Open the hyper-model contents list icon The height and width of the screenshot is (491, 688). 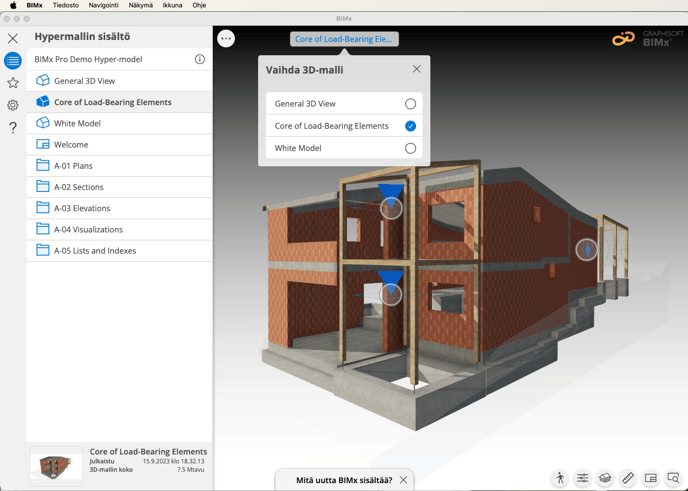click(x=13, y=61)
